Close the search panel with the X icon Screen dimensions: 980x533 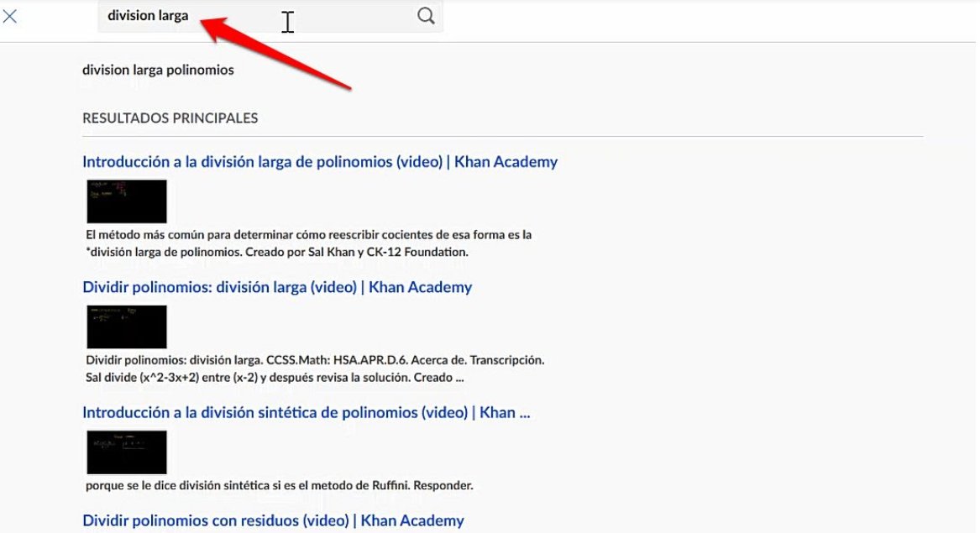point(10,16)
